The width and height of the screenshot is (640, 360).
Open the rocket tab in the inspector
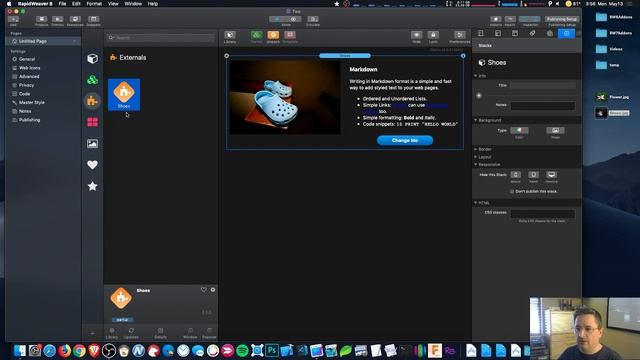pyautogui.click(x=532, y=33)
